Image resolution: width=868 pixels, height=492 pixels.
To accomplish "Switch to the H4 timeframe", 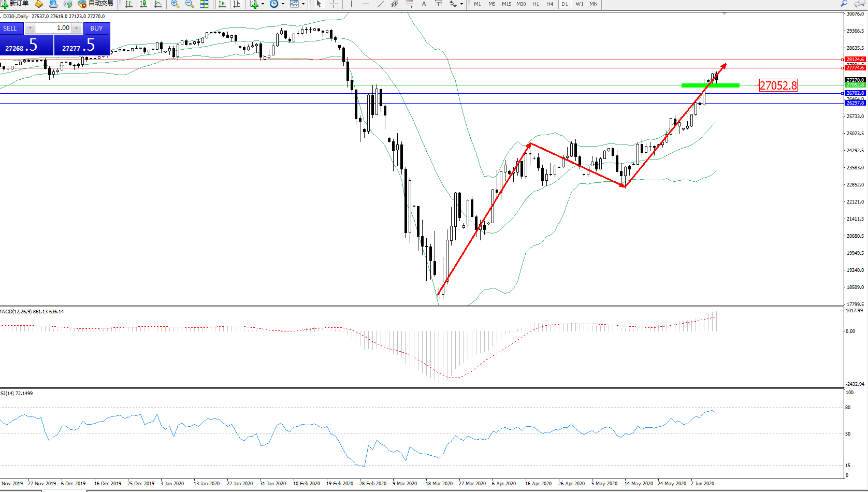I will coord(549,4).
